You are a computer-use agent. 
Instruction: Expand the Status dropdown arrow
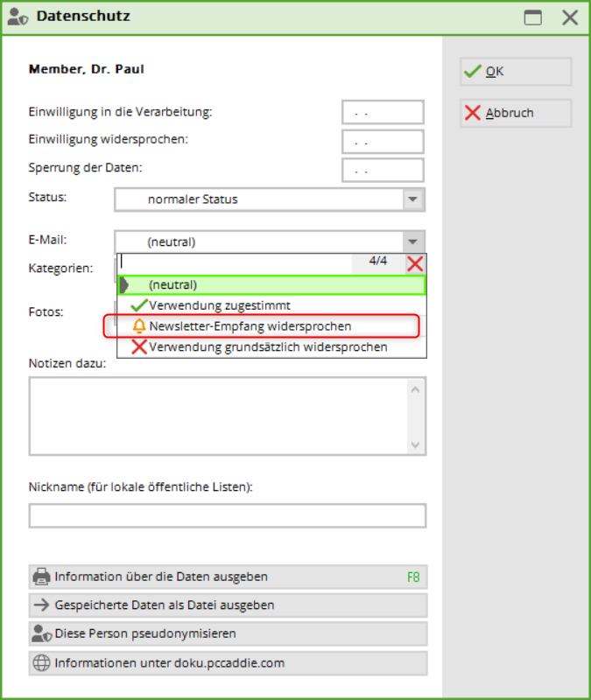click(x=413, y=199)
